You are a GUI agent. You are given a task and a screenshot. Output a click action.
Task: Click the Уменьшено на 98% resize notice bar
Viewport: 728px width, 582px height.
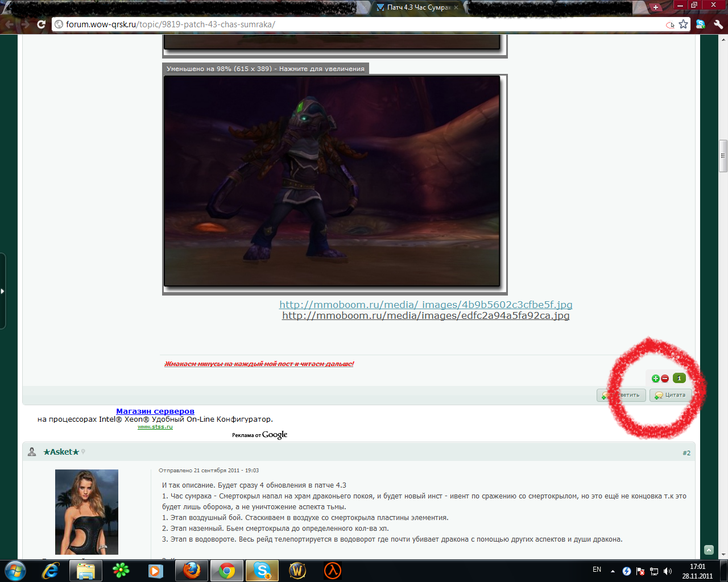tap(266, 69)
